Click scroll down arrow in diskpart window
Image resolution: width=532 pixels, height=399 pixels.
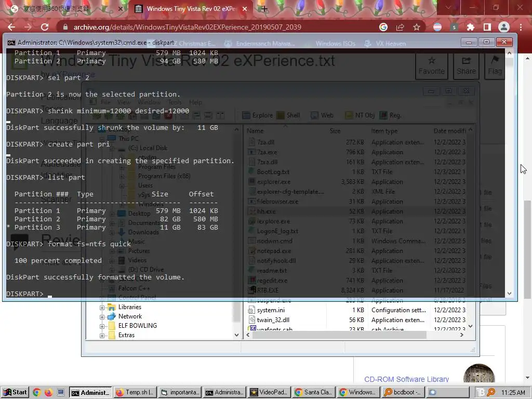pos(509,294)
